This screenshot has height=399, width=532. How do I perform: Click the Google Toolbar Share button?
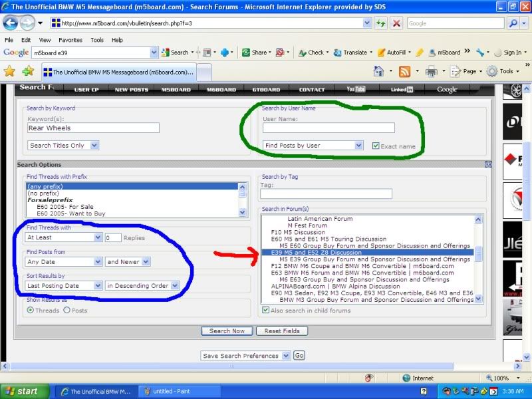(x=255, y=53)
